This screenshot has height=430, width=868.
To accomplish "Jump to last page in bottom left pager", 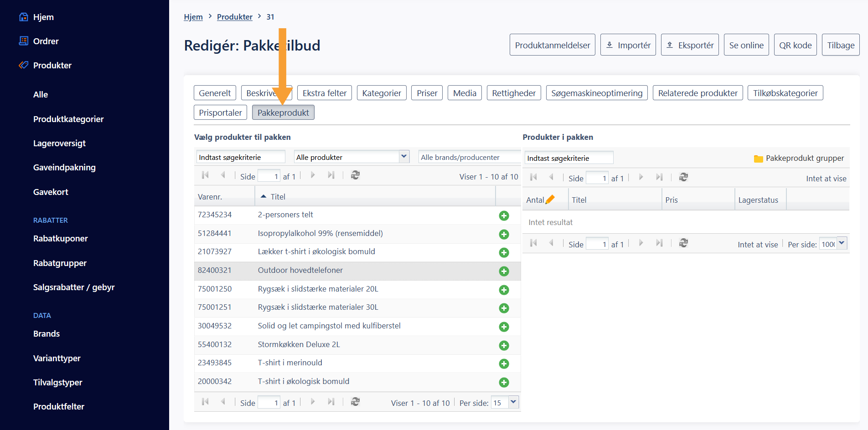I will (331, 402).
